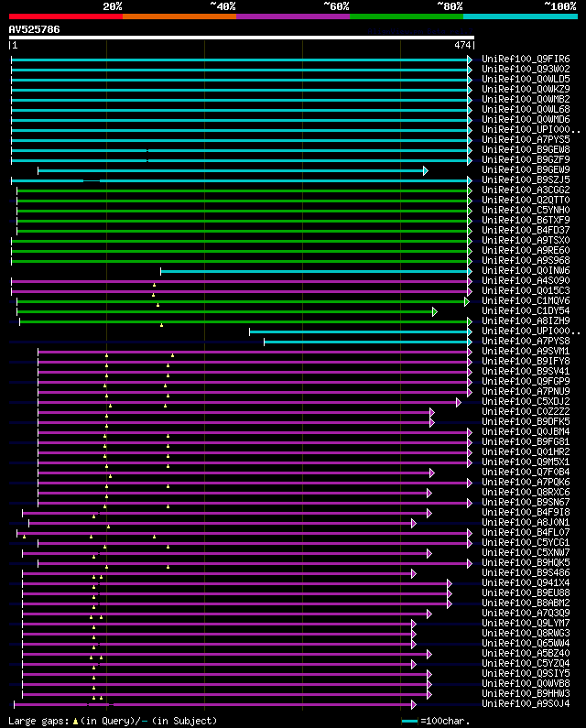Select the UniRef100_Q941X4 label
586x728 pixels.
pos(526,583)
